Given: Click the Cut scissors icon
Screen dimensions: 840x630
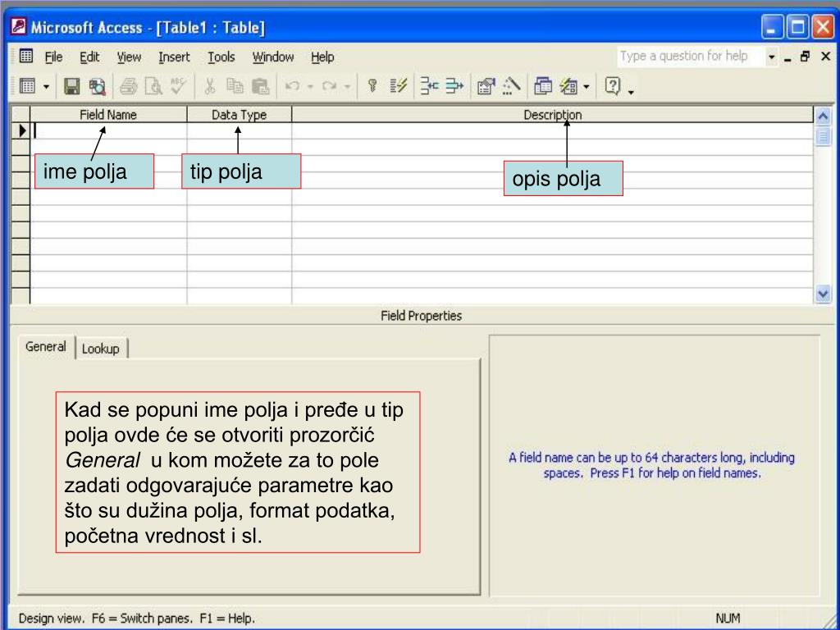Looking at the screenshot, I should pyautogui.click(x=209, y=85).
